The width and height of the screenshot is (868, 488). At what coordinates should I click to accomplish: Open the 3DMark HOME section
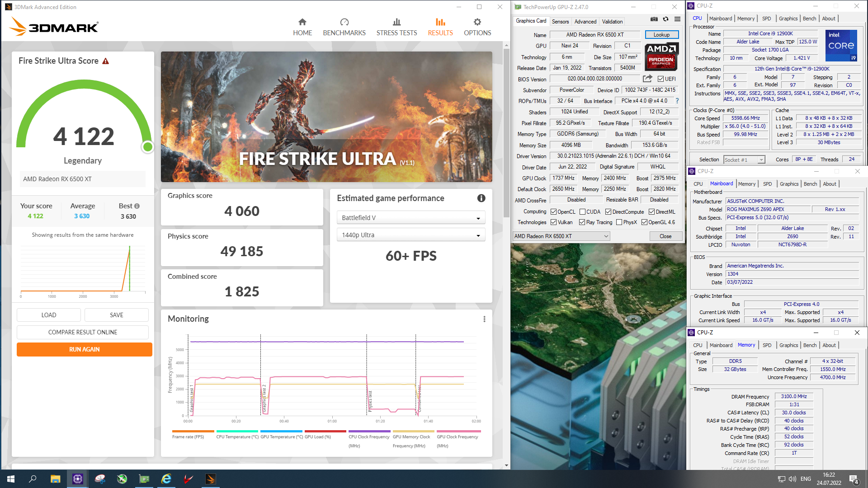point(302,27)
